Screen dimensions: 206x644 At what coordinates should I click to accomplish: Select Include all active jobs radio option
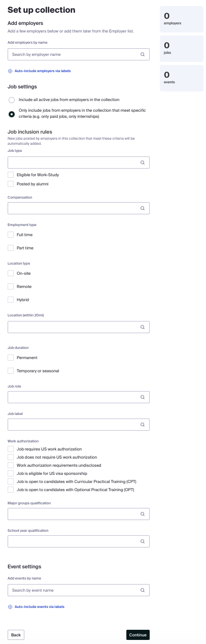click(x=11, y=100)
